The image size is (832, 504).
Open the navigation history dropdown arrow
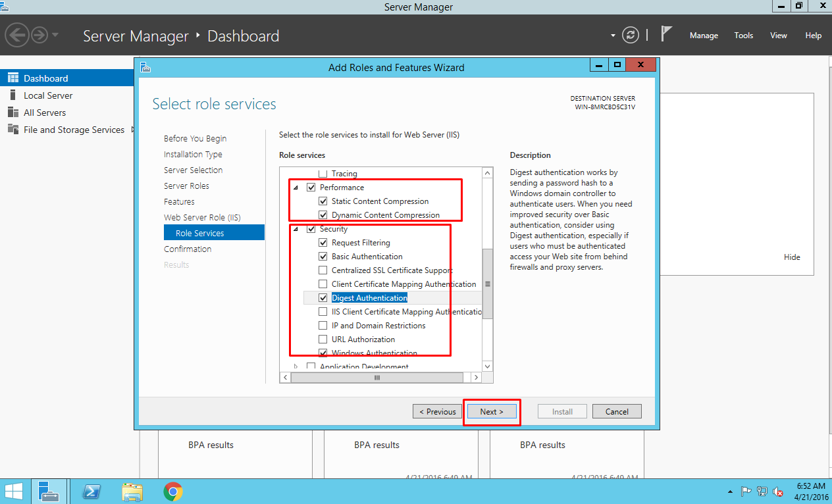coord(55,35)
